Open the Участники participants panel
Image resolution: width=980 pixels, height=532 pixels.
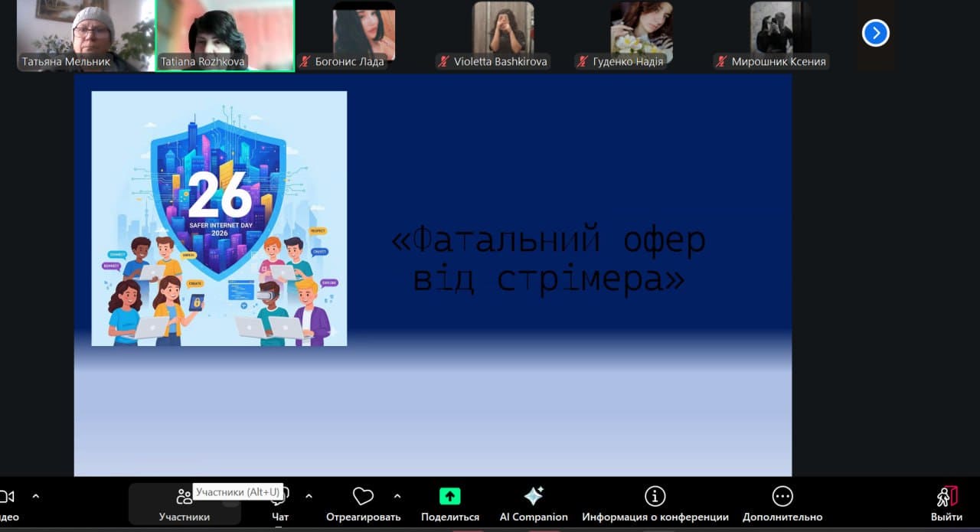pyautogui.click(x=184, y=504)
